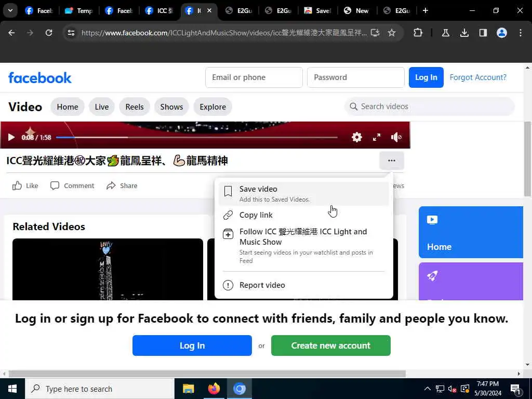Image resolution: width=532 pixels, height=399 pixels.
Task: Choose Save video from the menu
Action: point(303,194)
